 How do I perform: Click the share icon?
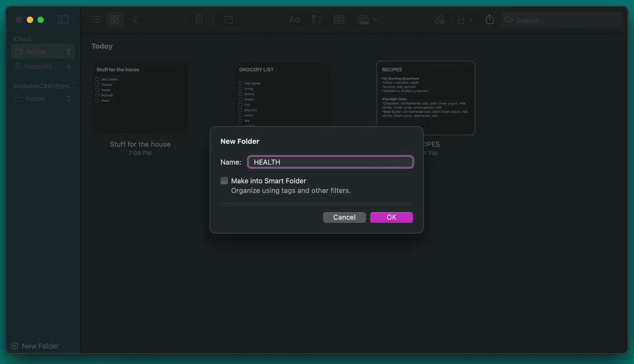[489, 19]
